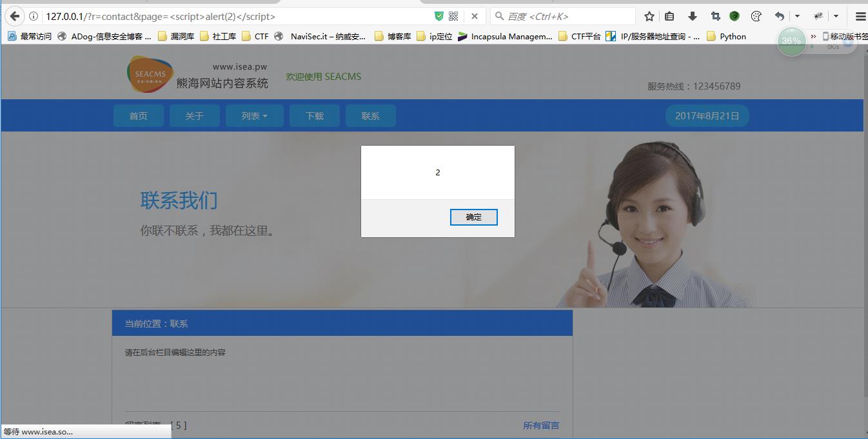Screen dimensions: 868x439
Task: Open downloads via the down arrow icon
Action: pos(693,16)
